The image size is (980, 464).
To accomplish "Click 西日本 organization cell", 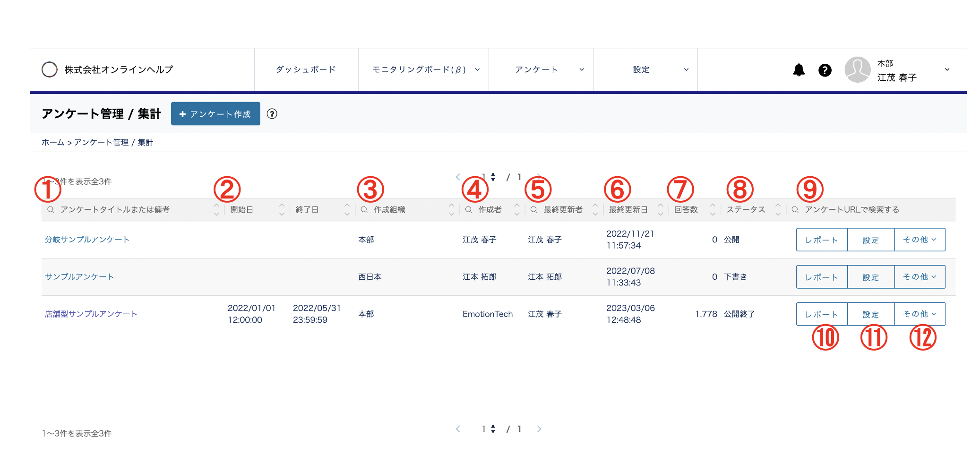I will click(370, 277).
